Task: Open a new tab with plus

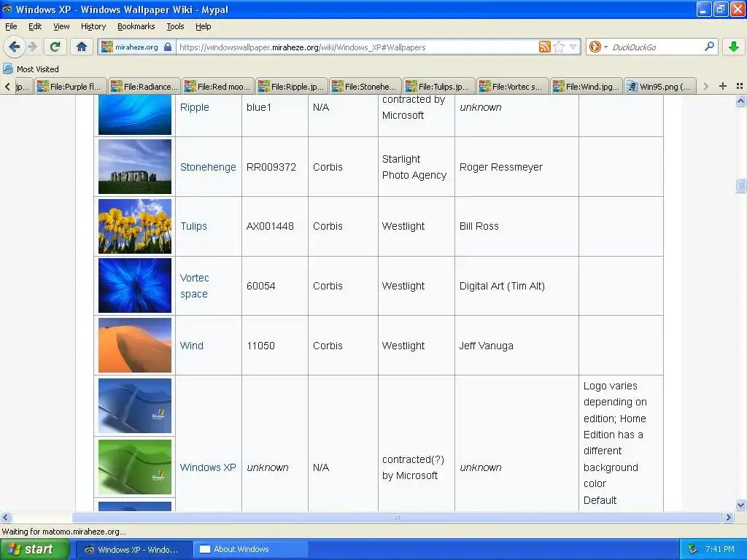Action: pos(723,86)
